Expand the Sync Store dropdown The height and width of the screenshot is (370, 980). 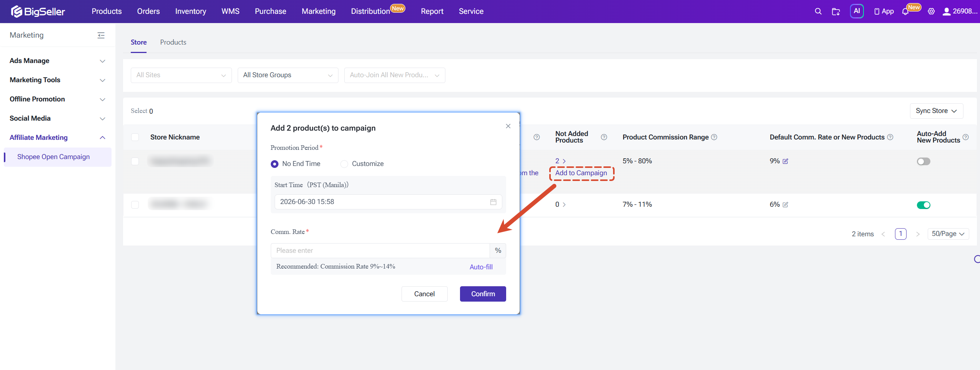[x=936, y=111]
